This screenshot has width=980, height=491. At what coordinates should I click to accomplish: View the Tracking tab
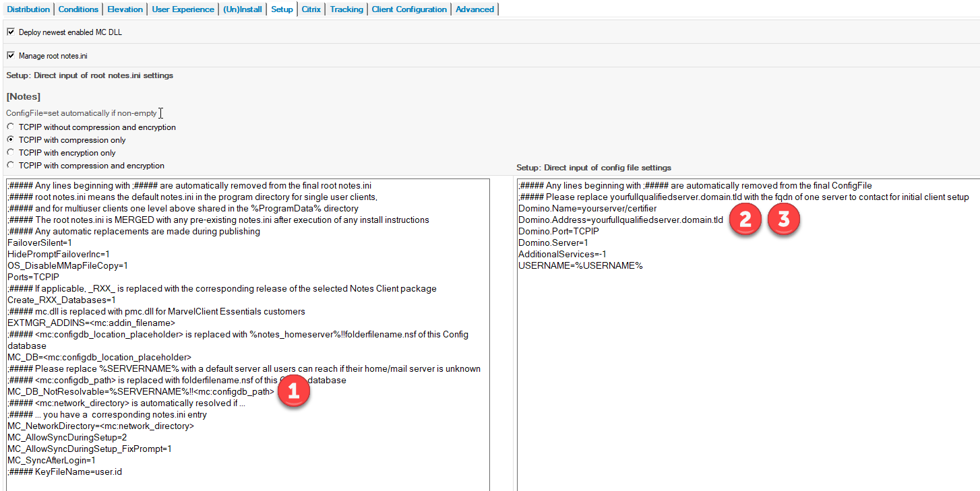(346, 9)
